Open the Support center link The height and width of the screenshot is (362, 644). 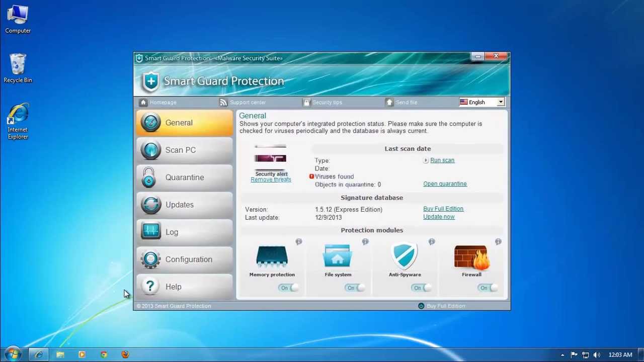click(243, 102)
